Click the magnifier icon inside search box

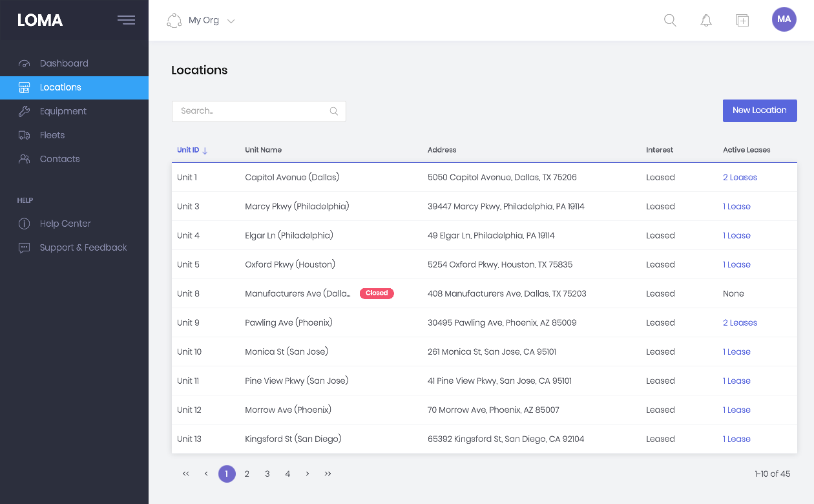tap(334, 111)
